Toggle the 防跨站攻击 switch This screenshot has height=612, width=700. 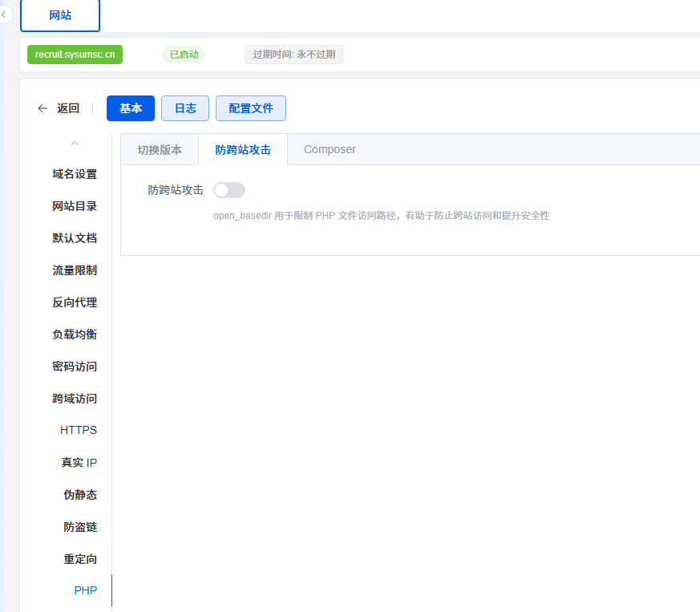coord(229,190)
